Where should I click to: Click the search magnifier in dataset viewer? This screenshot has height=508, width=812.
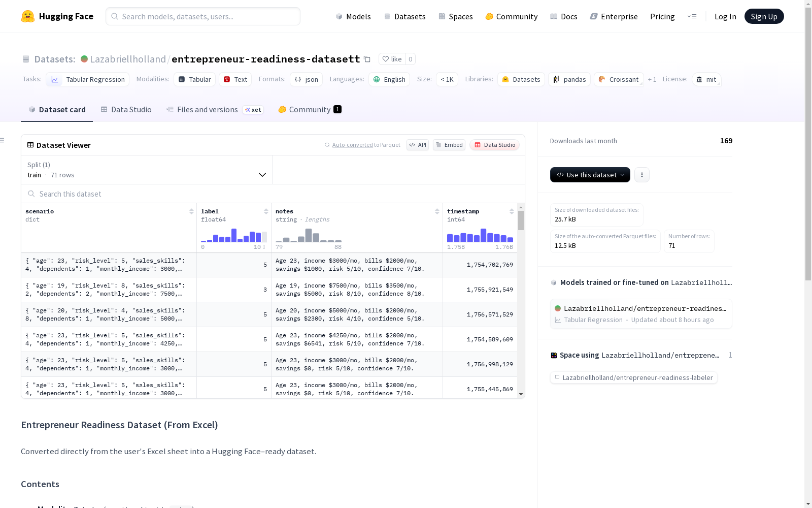(31, 194)
